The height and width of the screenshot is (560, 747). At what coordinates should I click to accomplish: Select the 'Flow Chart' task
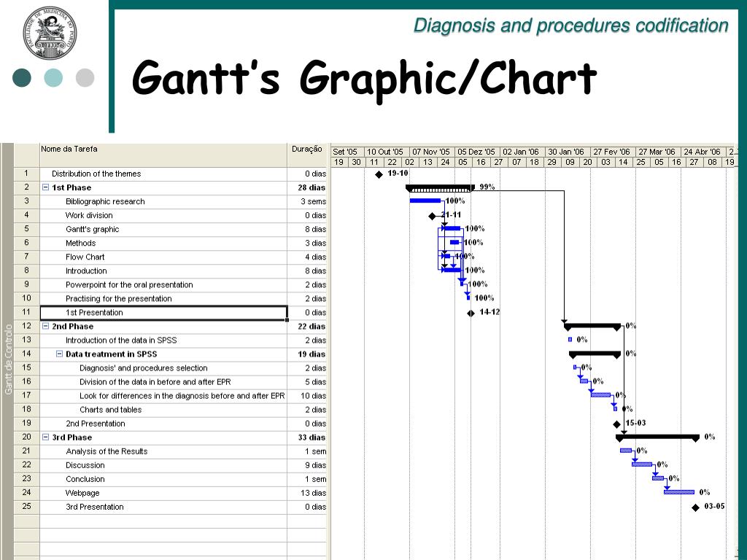163,257
